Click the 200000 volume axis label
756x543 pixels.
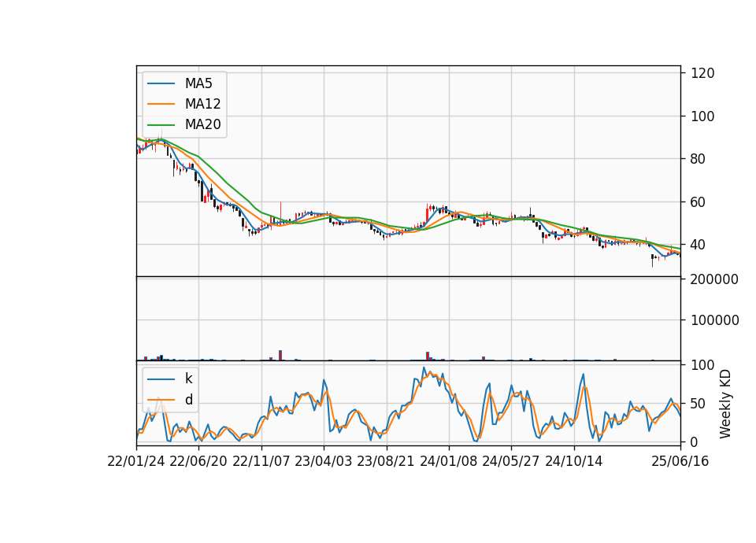[714, 279]
